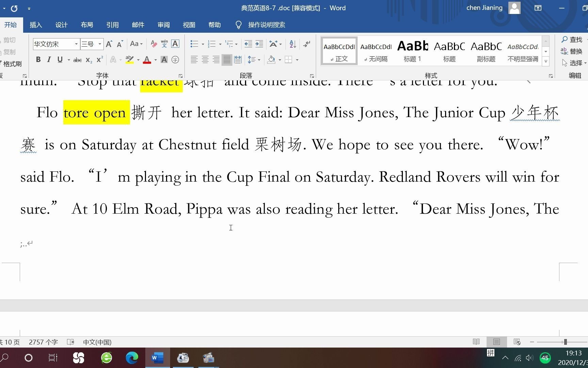Open the 设计 tab
The width and height of the screenshot is (588, 368).
(x=61, y=25)
